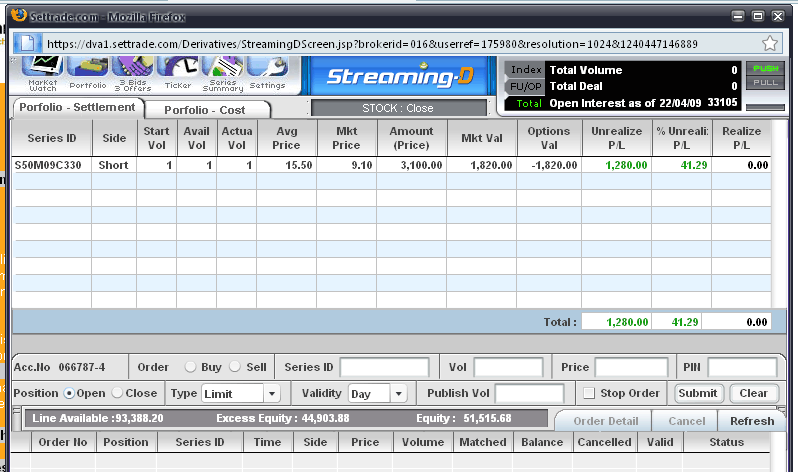Click the Firefox logo in title bar
The width and height of the screenshot is (798, 472).
pos(18,15)
